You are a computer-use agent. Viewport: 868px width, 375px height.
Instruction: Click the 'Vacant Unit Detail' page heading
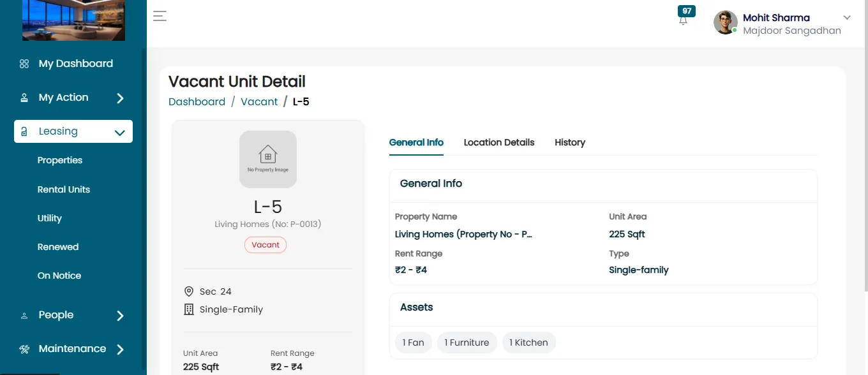[237, 82]
